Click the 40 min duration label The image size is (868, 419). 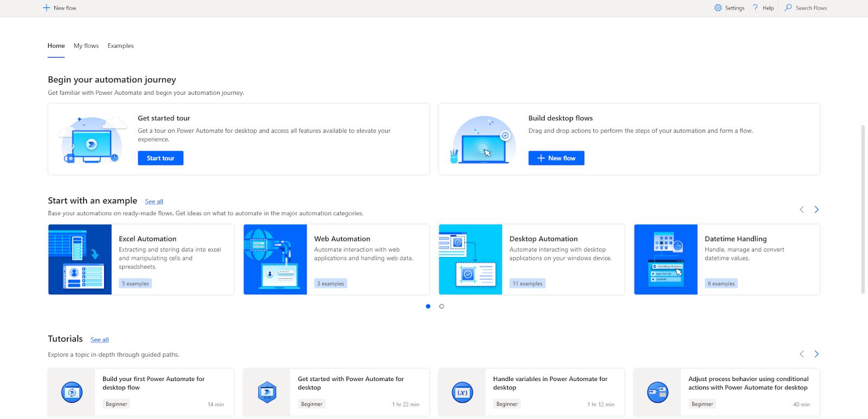coord(801,404)
